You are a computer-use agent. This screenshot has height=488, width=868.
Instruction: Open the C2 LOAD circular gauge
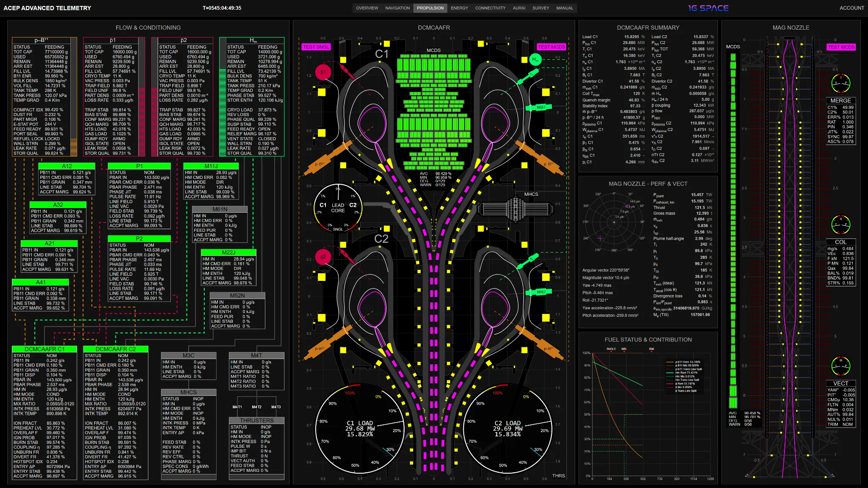pos(507,429)
